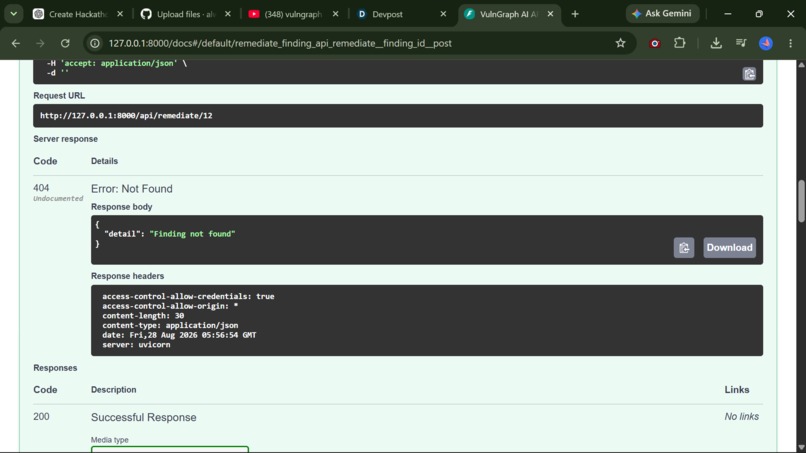Click the Ask Gemini button

pos(662,14)
